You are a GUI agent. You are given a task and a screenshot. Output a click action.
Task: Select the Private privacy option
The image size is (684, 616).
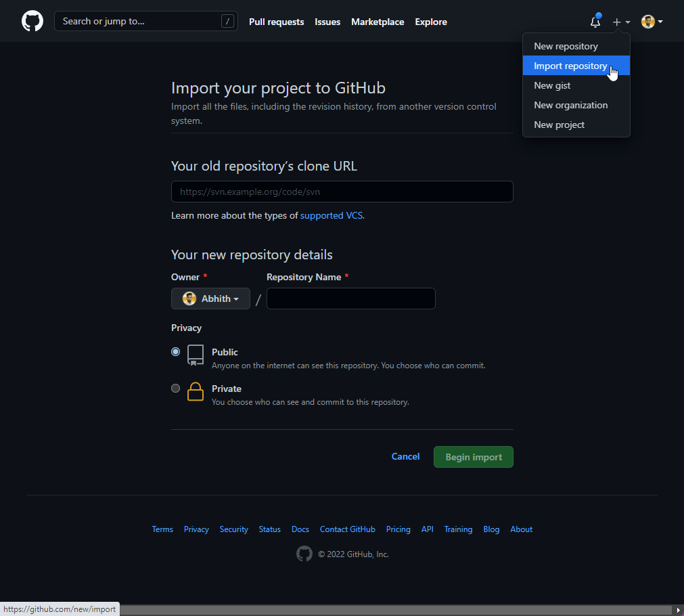coord(175,388)
